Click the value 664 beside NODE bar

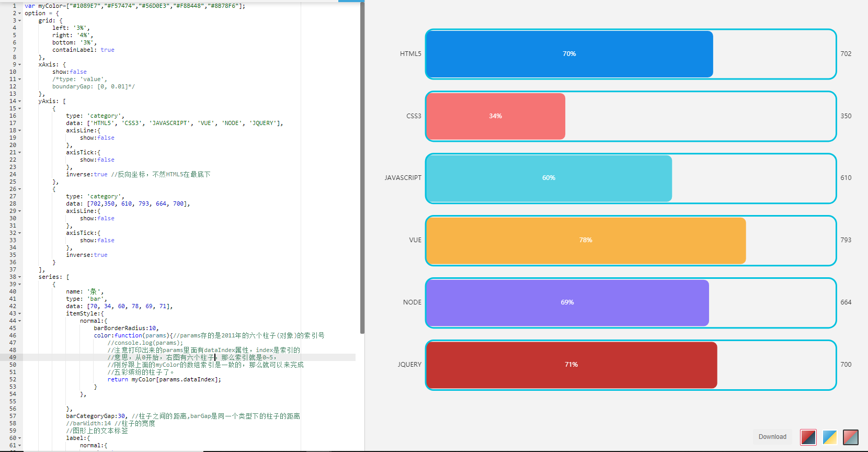(846, 302)
